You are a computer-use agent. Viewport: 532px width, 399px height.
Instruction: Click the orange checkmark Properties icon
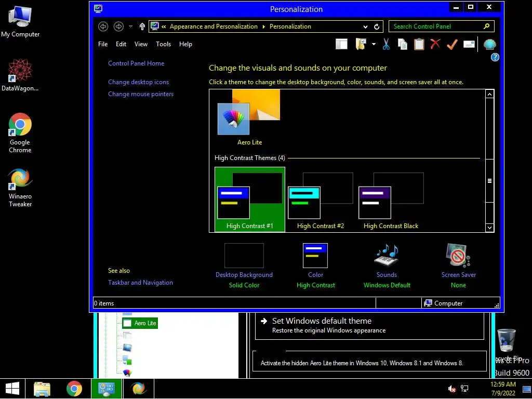coord(452,44)
